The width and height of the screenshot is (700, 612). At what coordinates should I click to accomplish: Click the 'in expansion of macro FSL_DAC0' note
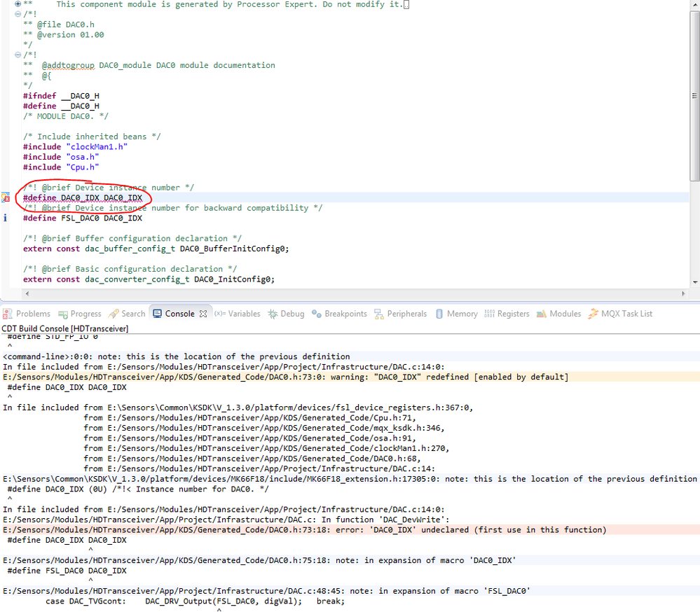pyautogui.click(x=266, y=591)
